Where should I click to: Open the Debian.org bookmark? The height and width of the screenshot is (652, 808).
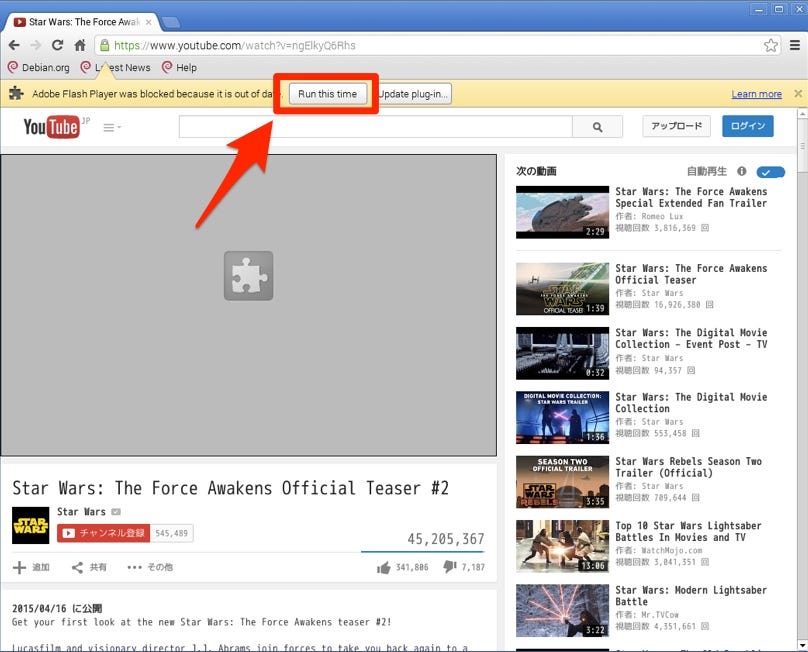click(x=39, y=68)
